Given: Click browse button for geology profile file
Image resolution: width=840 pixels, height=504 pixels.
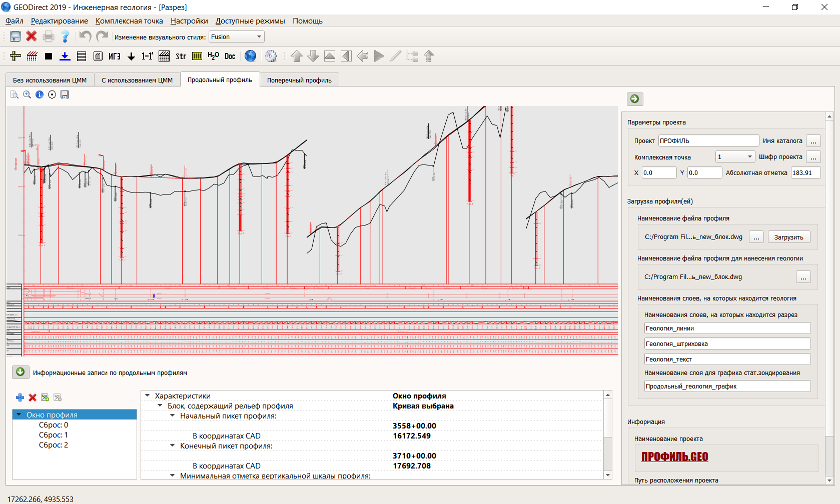Looking at the screenshot, I should click(x=803, y=277).
